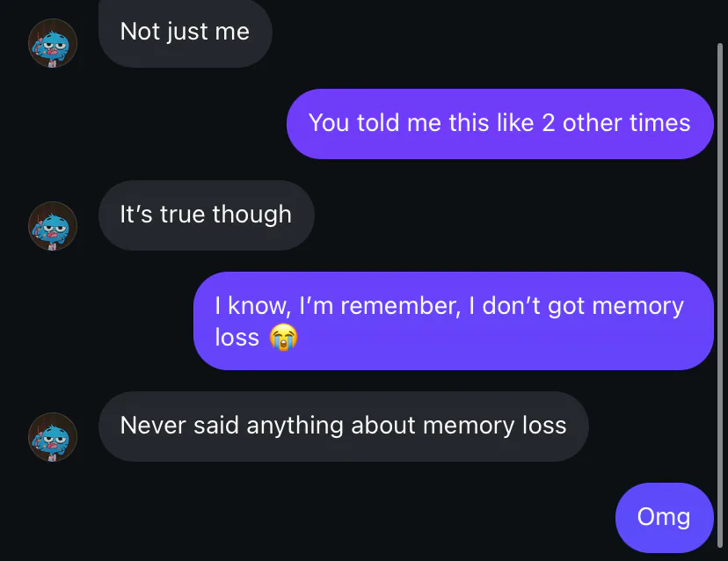Click the word "loss" beside the crying emoji
The height and width of the screenshot is (561, 728).
[x=237, y=338]
